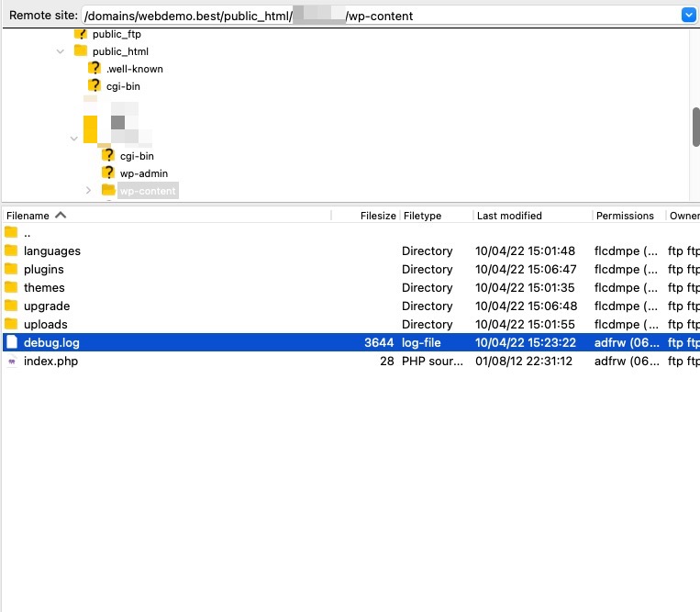Click debug.log filesize 3644
The height and width of the screenshot is (612, 700).
pyautogui.click(x=379, y=342)
